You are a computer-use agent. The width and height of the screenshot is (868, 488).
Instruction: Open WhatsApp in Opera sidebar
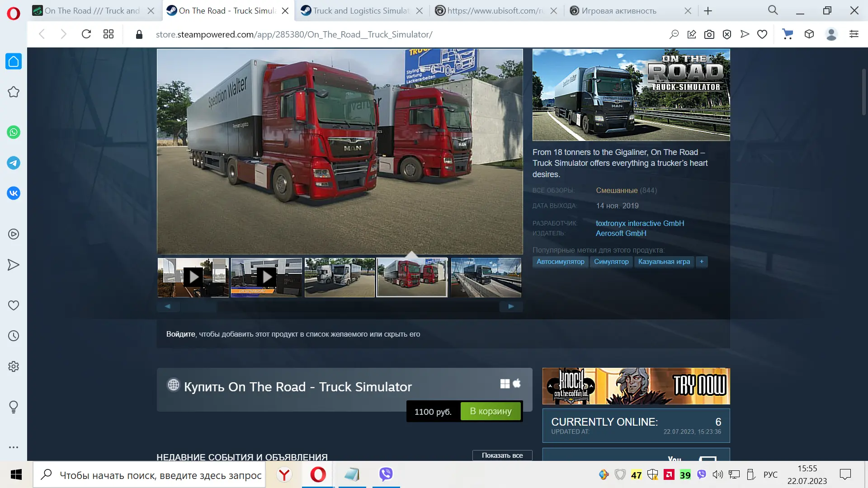[14, 132]
